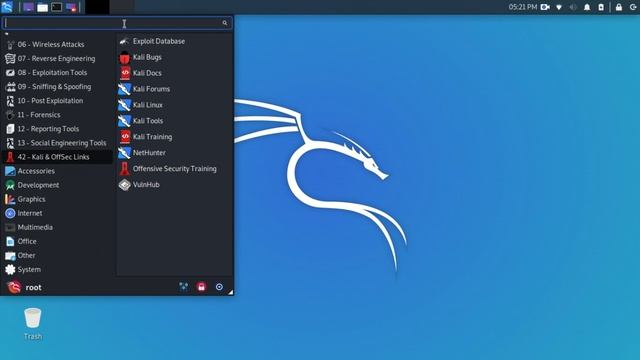Screen dimensions: 640x360
Task: Click the circular log out button
Action: pyautogui.click(x=219, y=287)
